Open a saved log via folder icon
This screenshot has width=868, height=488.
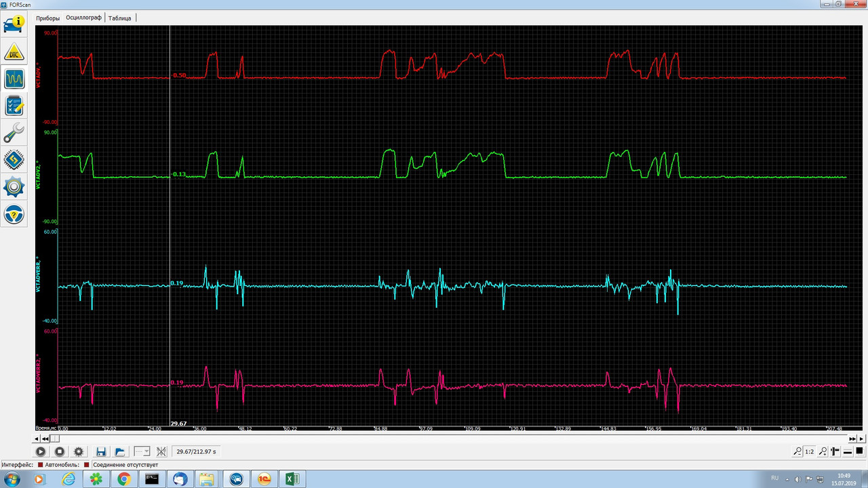120,451
